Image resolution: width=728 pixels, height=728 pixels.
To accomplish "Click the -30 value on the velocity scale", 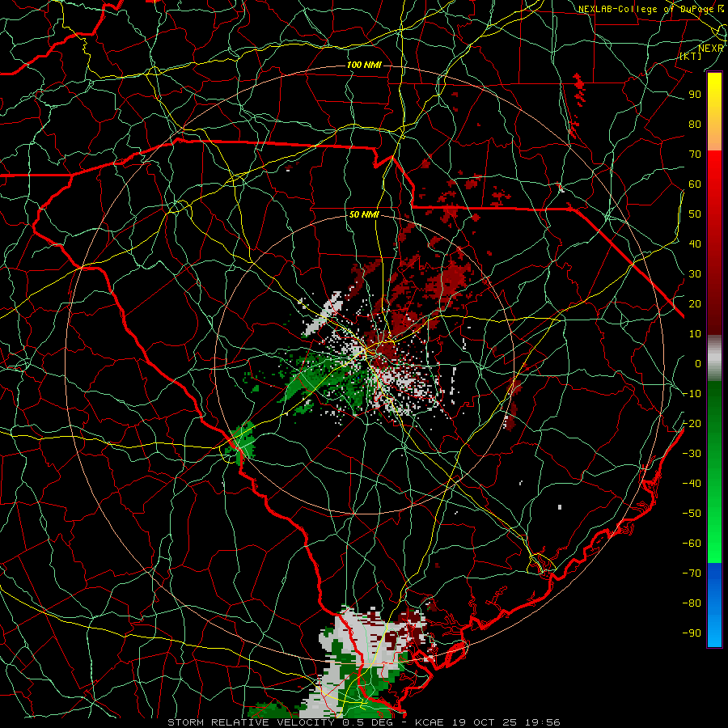I will tap(692, 454).
